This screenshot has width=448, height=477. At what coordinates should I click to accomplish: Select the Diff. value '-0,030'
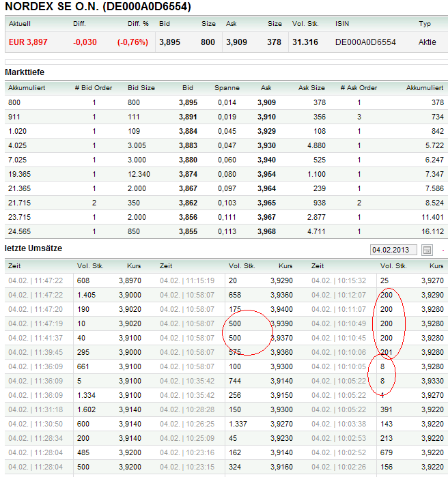pyautogui.click(x=85, y=42)
